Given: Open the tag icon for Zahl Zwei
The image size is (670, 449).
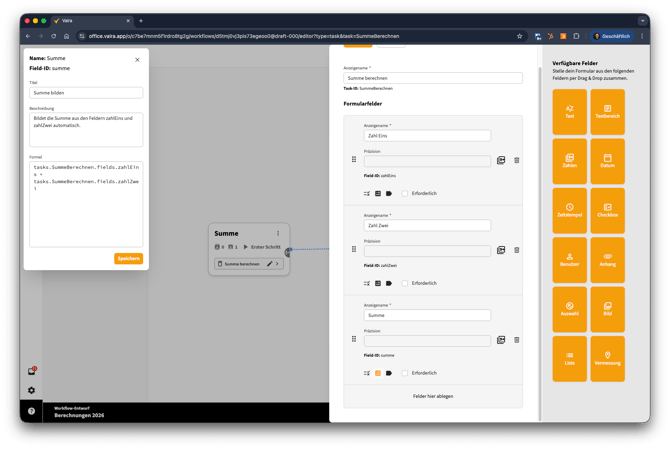Looking at the screenshot, I should point(389,283).
